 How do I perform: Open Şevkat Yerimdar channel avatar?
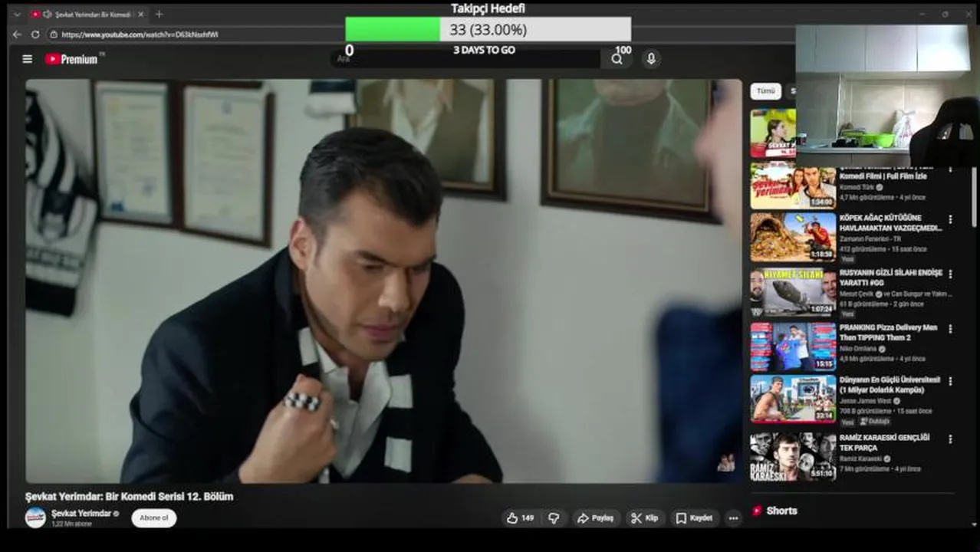click(x=35, y=517)
